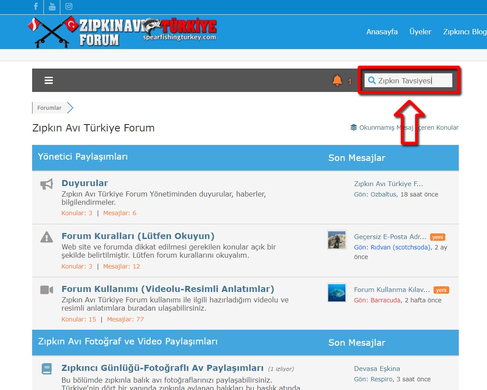Click the Zıpkın Avı Türkiye Forum logo

click(x=123, y=32)
